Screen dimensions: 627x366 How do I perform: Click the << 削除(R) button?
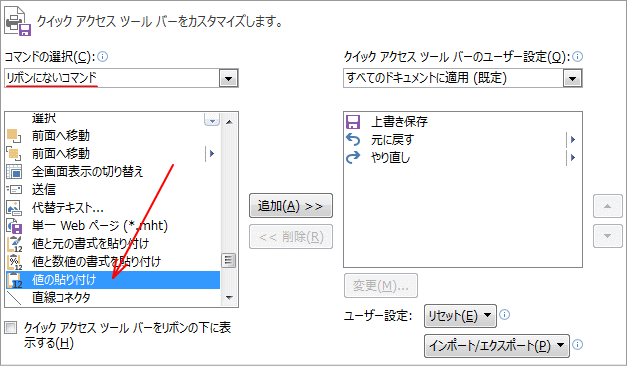point(291,237)
